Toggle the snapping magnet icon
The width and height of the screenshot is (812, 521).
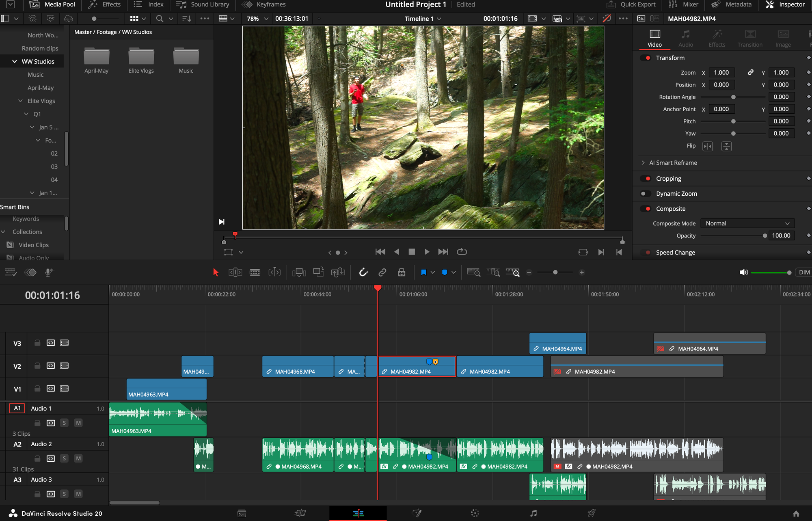363,272
